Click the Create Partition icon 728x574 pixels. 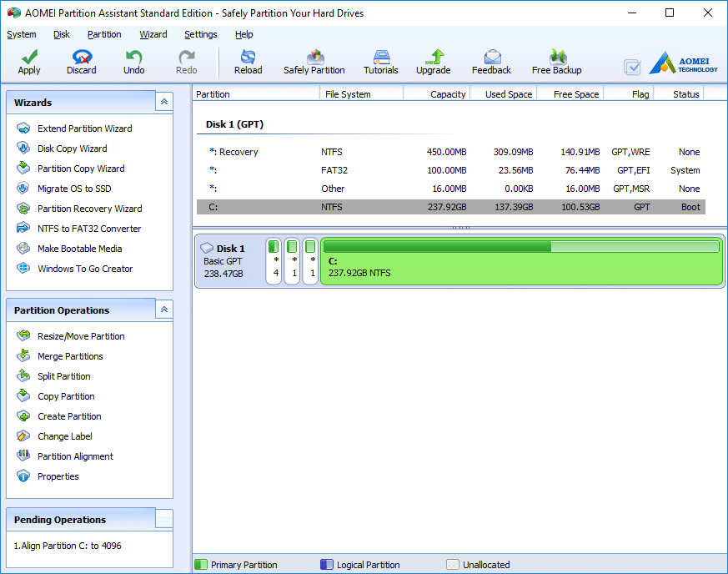point(23,415)
